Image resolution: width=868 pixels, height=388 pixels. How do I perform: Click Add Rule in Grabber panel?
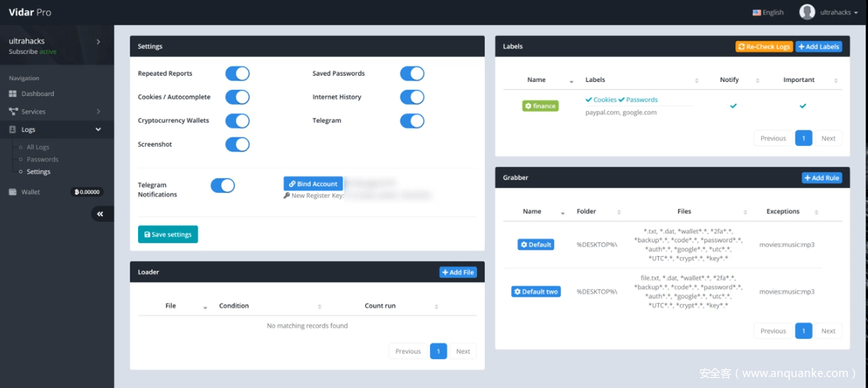pos(822,178)
